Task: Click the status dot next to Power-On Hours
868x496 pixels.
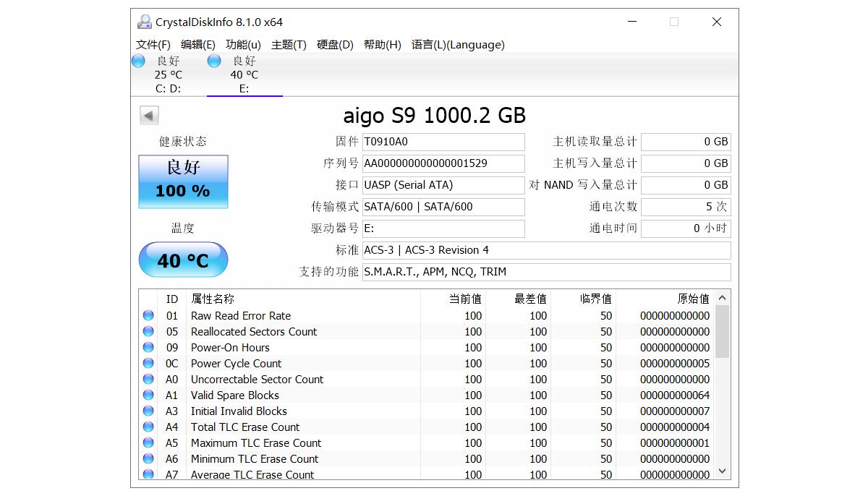Action: (x=148, y=347)
